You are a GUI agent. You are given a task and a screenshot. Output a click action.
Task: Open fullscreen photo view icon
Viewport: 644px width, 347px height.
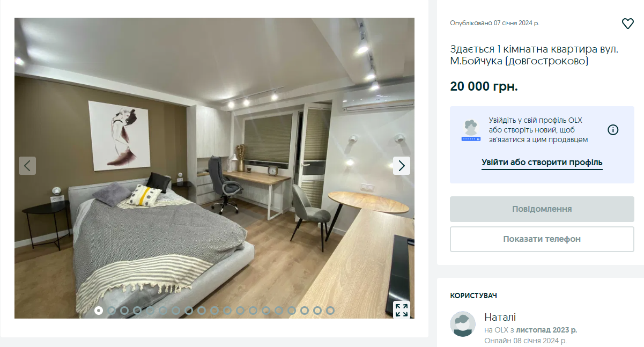click(402, 310)
